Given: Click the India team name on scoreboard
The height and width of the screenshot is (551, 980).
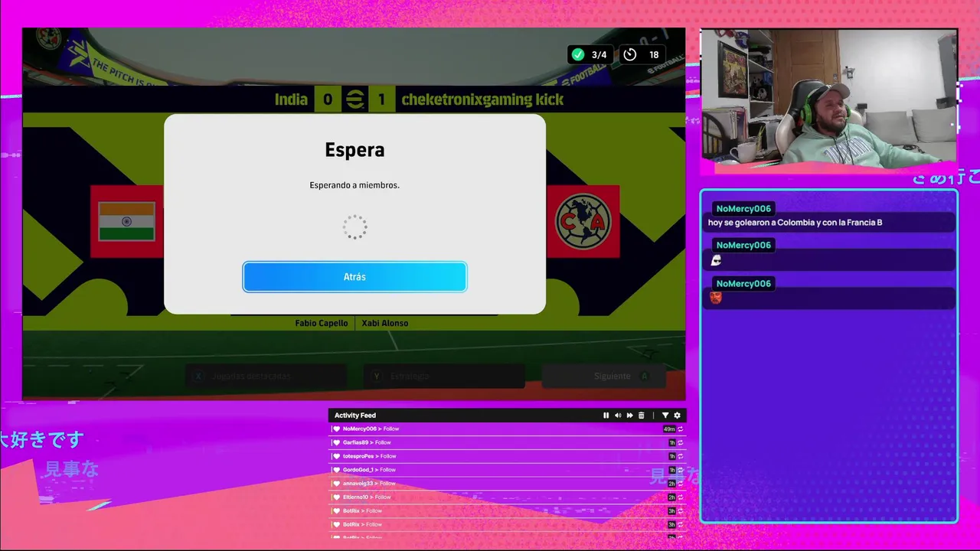Looking at the screenshot, I should pos(291,99).
